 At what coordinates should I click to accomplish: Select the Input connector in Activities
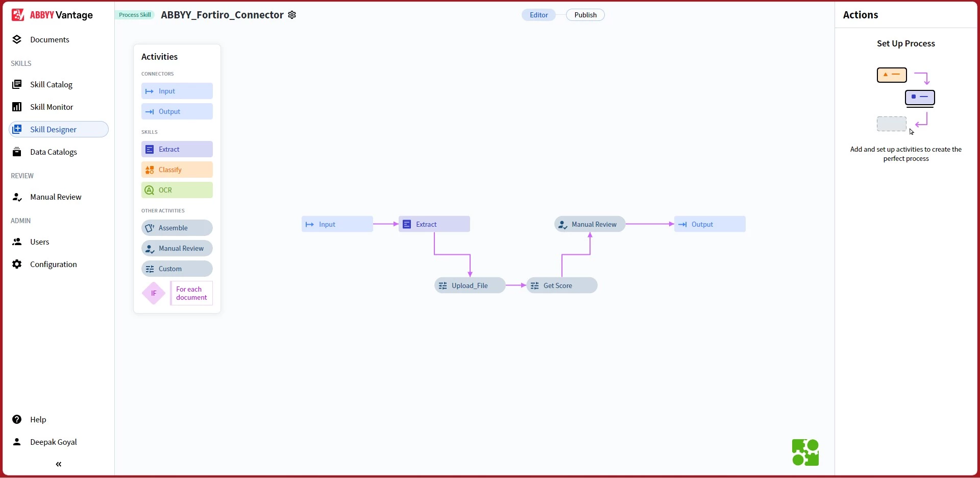point(177,91)
